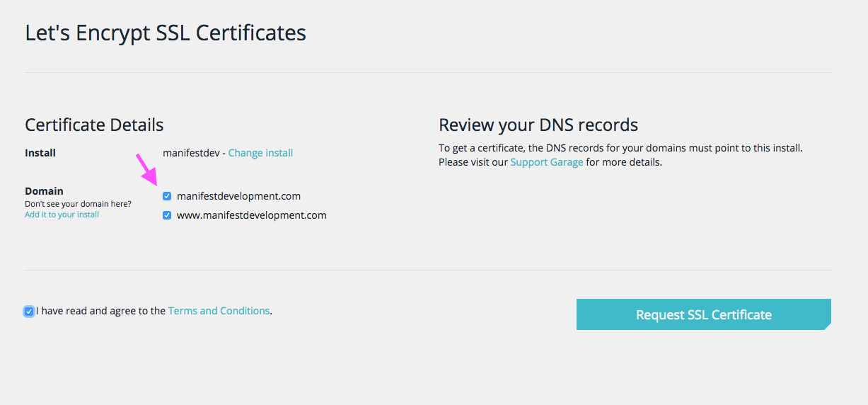Click the bold Domain field label
Image resolution: width=868 pixels, height=405 pixels.
[x=44, y=191]
